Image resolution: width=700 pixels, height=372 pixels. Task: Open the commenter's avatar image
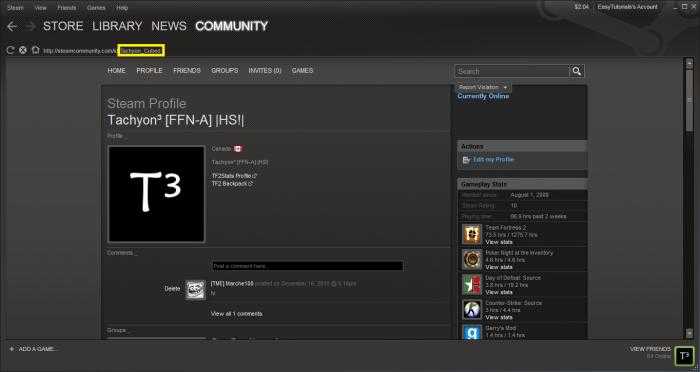click(196, 289)
